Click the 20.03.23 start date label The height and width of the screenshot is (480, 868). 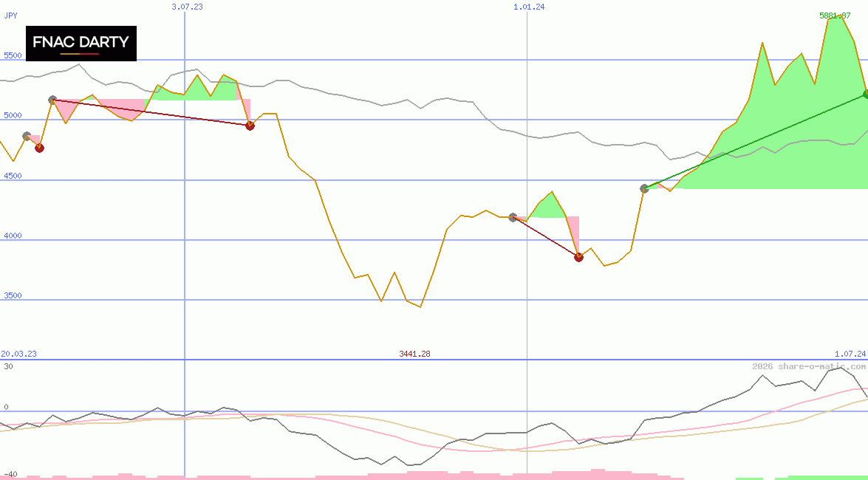point(18,354)
